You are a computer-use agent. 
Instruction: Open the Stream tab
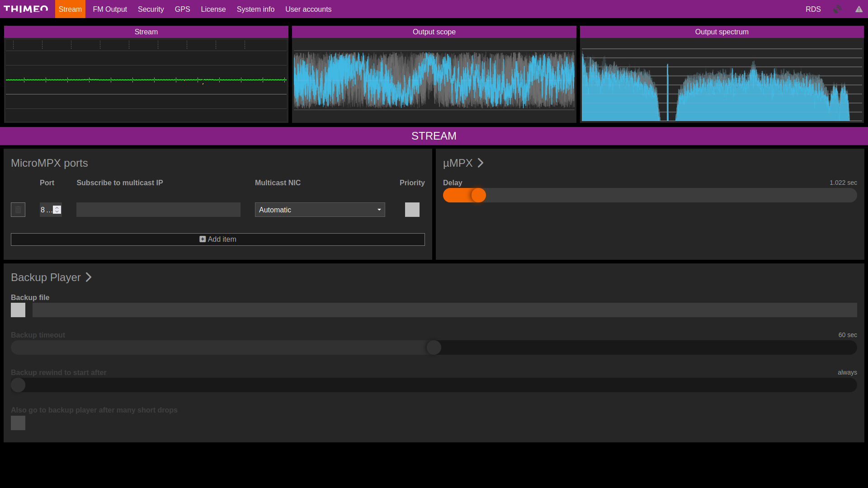[x=70, y=9]
